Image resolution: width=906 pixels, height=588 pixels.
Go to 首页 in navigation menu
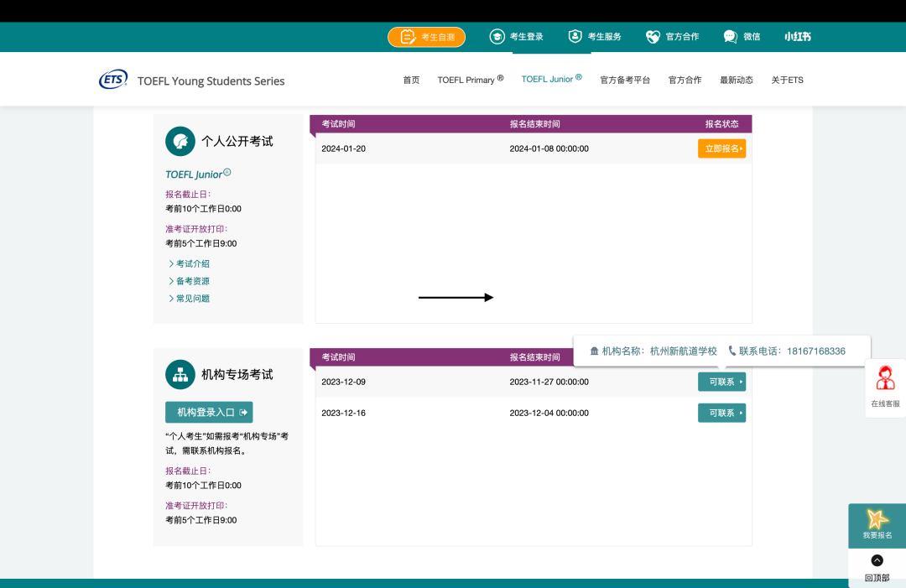411,80
